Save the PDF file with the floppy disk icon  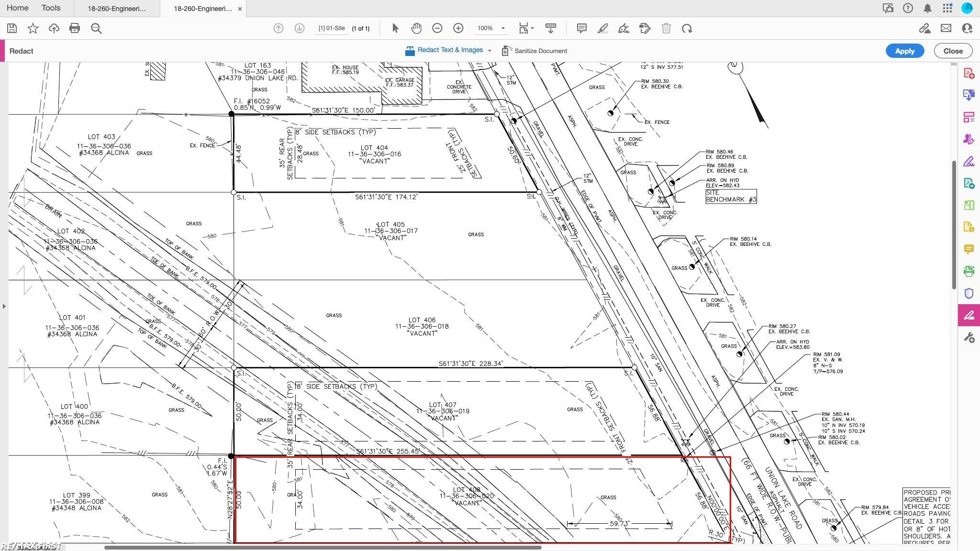pos(12,28)
